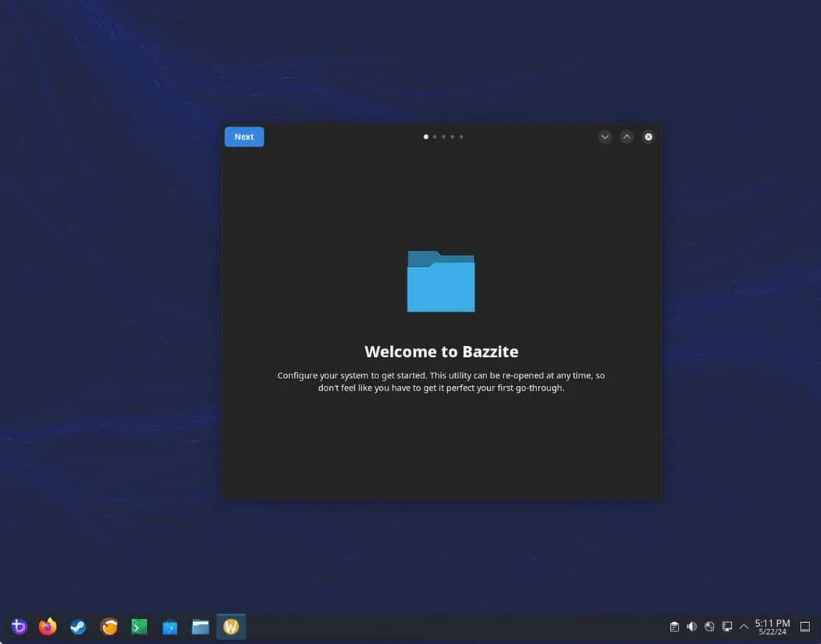Launch the green terminal app
Screen dimensions: 821x644
(139, 626)
